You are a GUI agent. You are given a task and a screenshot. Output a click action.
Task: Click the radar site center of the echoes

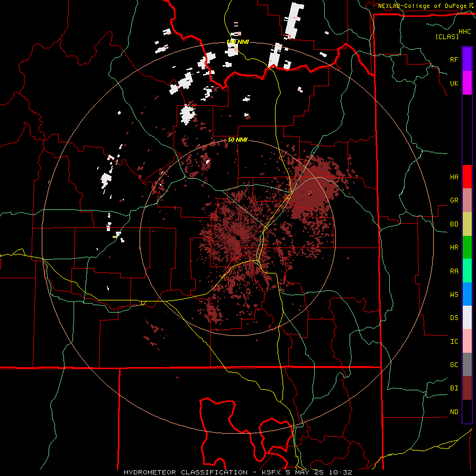coord(237,237)
